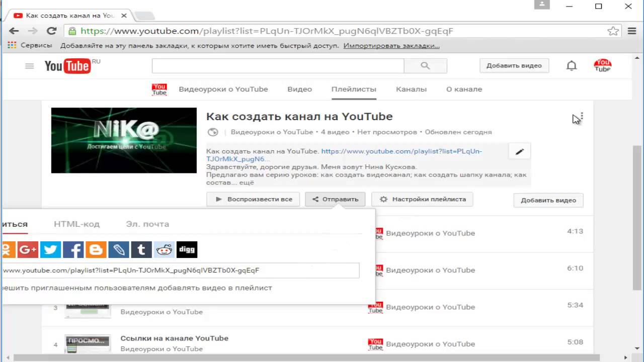Click thumbnail of video number 4
Screen dimensions: 644x362
tap(88, 344)
